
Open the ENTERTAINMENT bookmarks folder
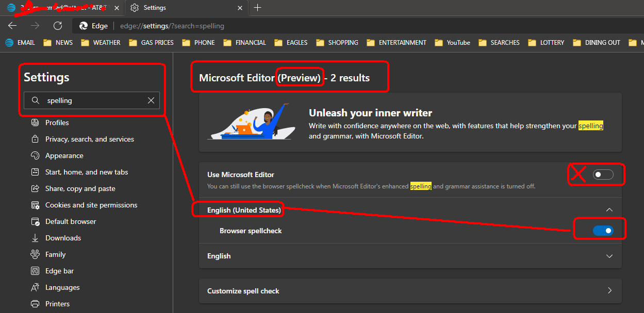coord(396,43)
